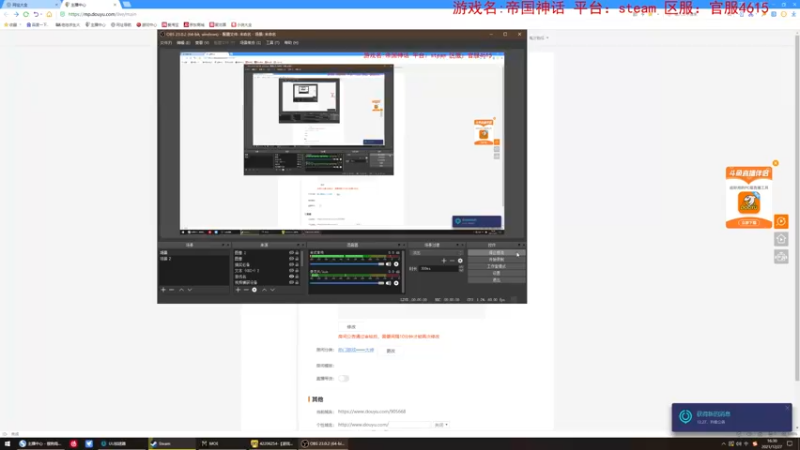Toggle lock of 图像 2 source
The image size is (800, 450).
click(x=297, y=253)
